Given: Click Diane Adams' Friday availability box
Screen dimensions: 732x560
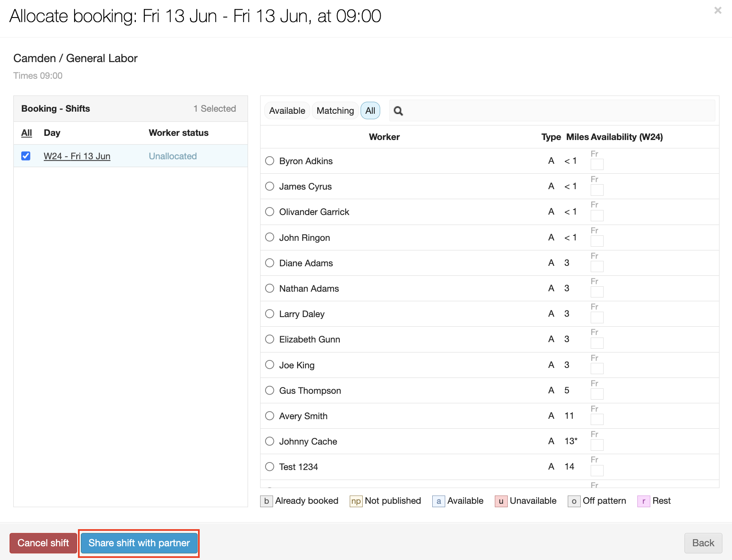Looking at the screenshot, I should coord(597,266).
